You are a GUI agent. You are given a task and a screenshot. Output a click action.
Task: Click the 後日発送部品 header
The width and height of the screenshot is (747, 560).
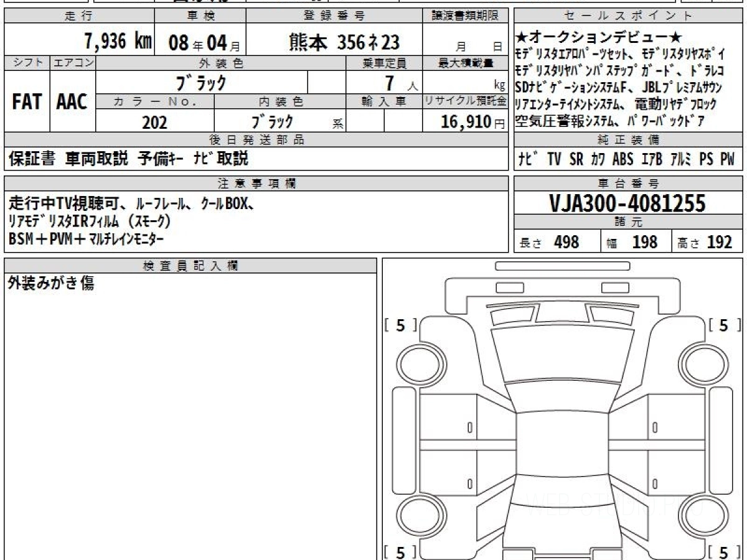click(256, 140)
